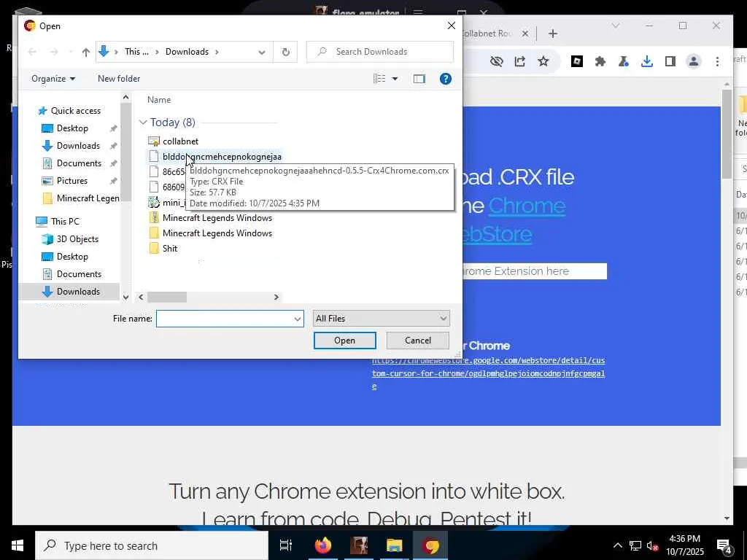Image resolution: width=747 pixels, height=560 pixels.
Task: Click the Roblox extension icon in Chrome
Action: click(x=576, y=61)
